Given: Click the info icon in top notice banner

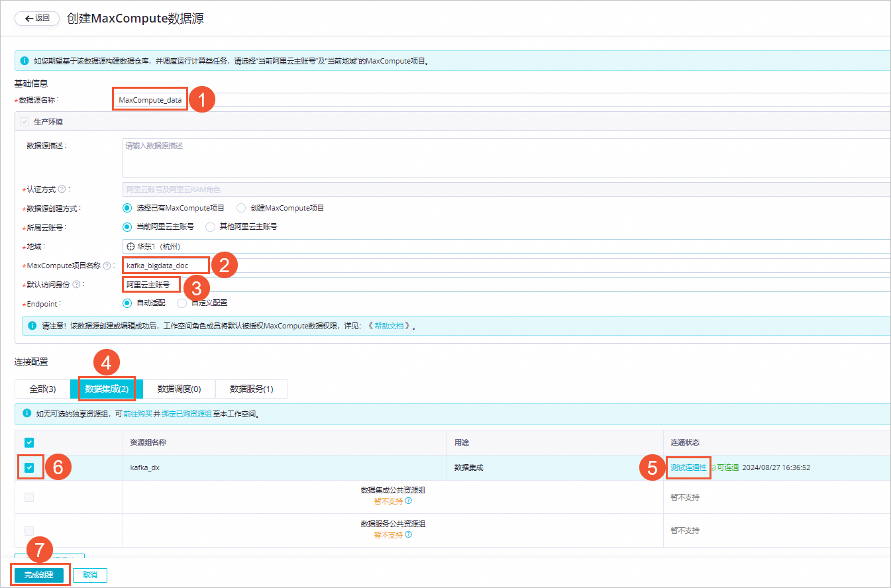Looking at the screenshot, I should (25, 61).
